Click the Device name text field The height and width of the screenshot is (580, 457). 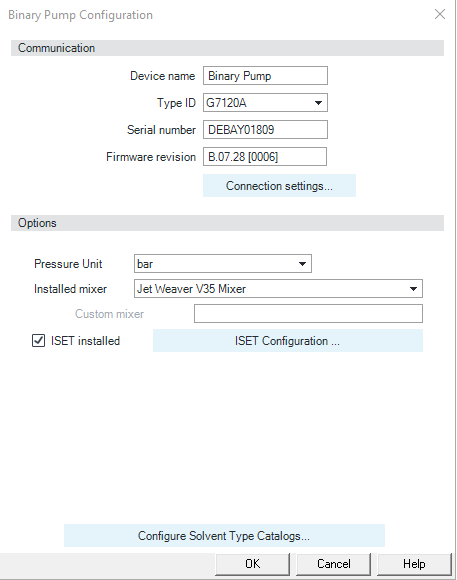[x=265, y=76]
